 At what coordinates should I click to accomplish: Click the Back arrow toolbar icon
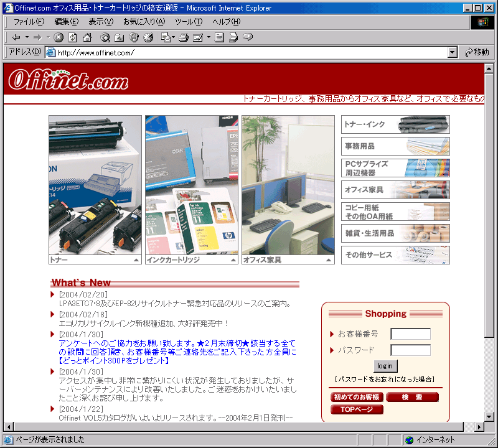tap(16, 37)
